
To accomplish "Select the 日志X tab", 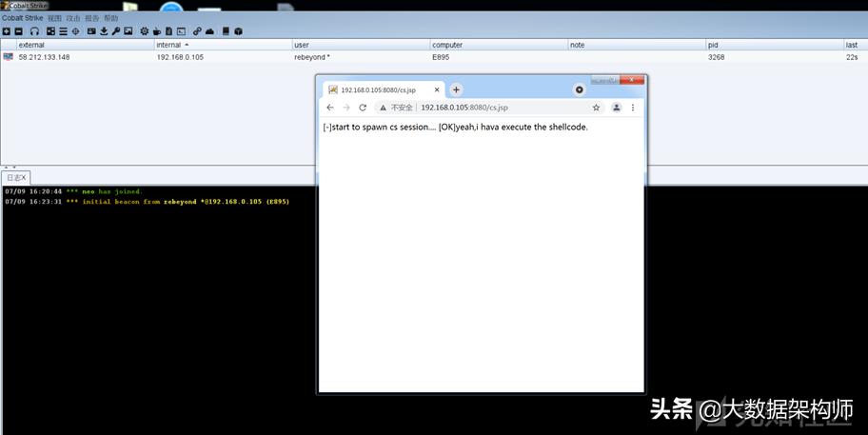I will 16,178.
